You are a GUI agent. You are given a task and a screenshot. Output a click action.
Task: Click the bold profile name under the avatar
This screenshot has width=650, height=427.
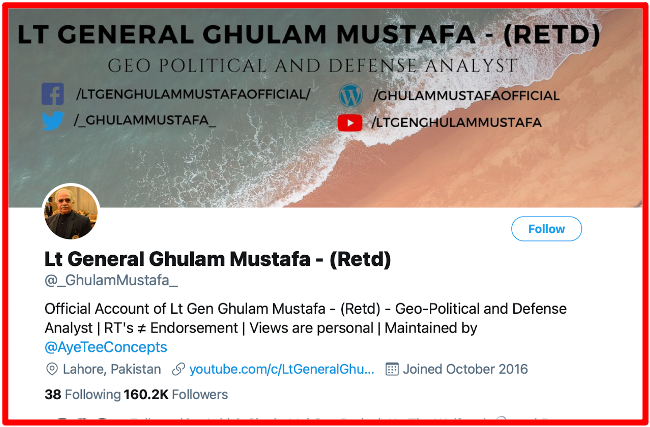click(217, 259)
